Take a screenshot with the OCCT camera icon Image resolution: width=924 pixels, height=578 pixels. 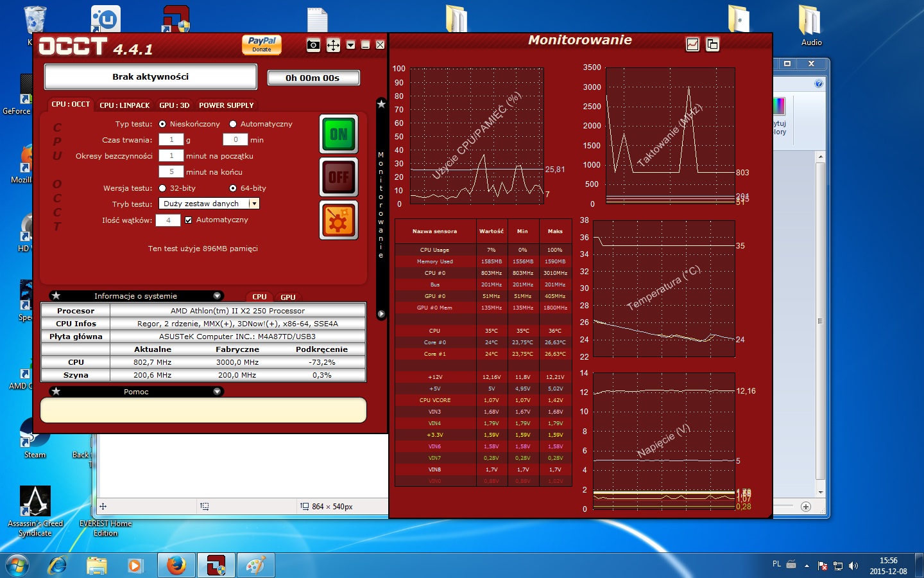tap(313, 45)
